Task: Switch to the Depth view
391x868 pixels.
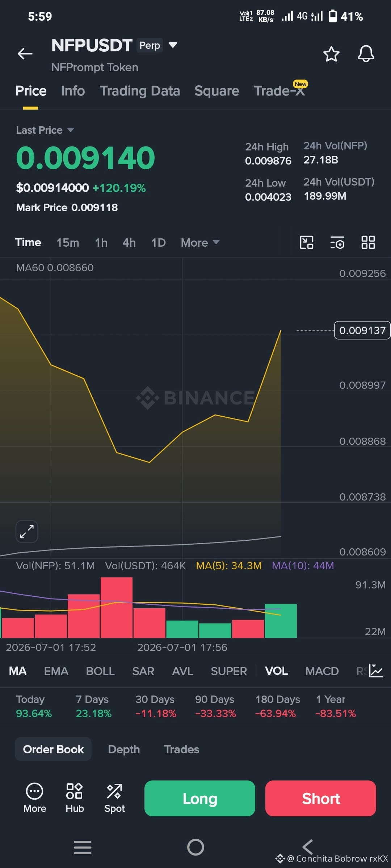Action: (124, 749)
